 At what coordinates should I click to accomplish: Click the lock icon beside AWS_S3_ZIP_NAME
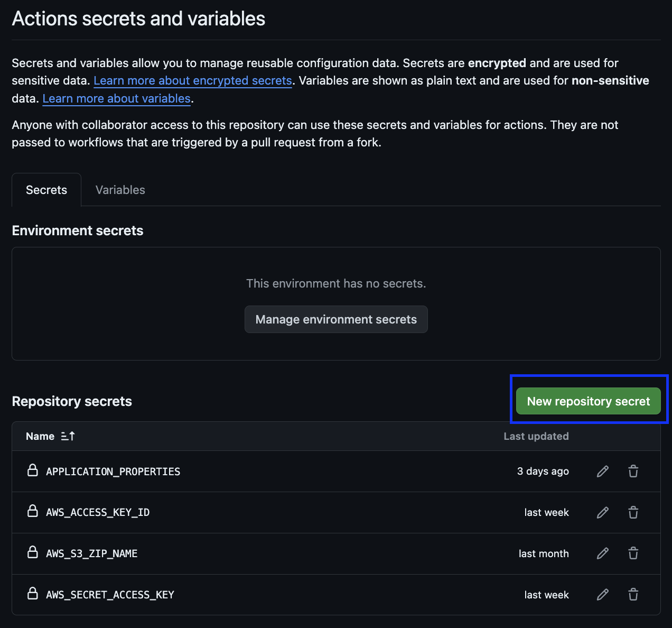pos(33,553)
